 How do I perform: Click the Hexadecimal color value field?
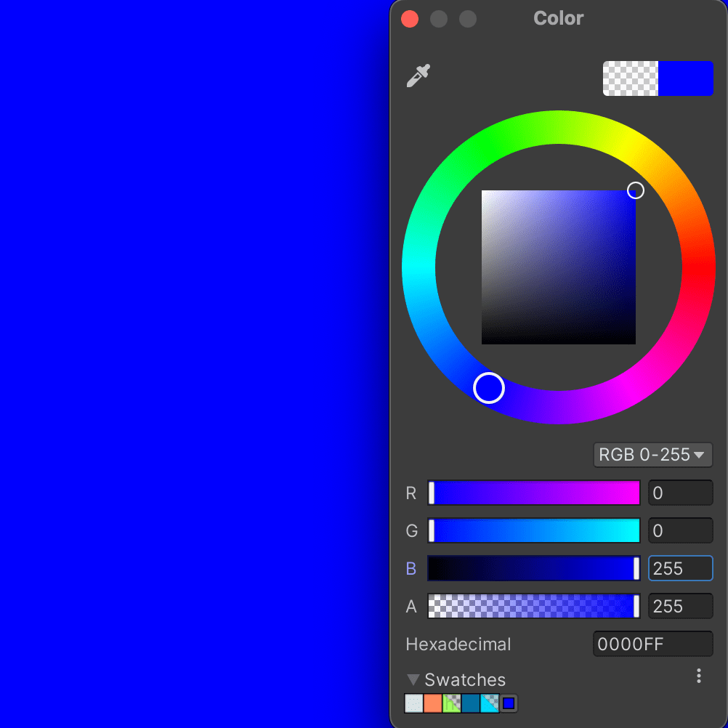652,644
